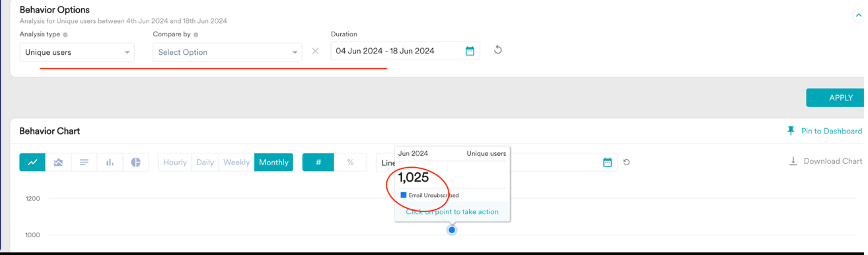This screenshot has height=255, width=868.
Task: Switch to the pie chart icon
Action: (135, 162)
